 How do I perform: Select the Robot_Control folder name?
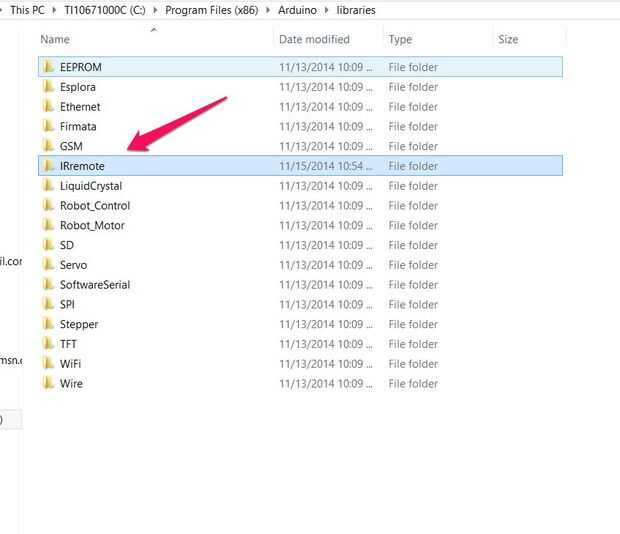(95, 206)
